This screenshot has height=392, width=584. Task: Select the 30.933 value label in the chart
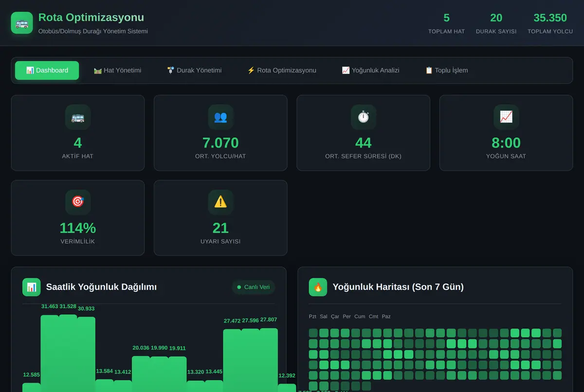(86, 309)
